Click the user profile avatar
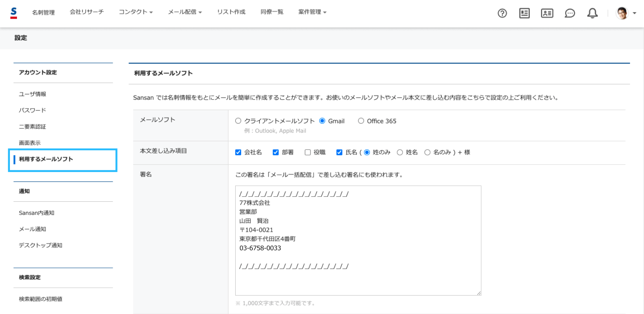 pyautogui.click(x=622, y=13)
